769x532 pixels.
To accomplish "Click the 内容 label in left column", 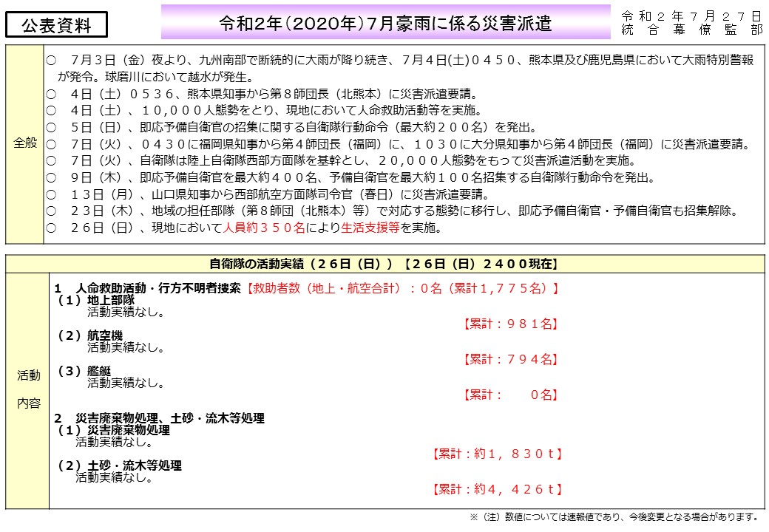I will 28,403.
